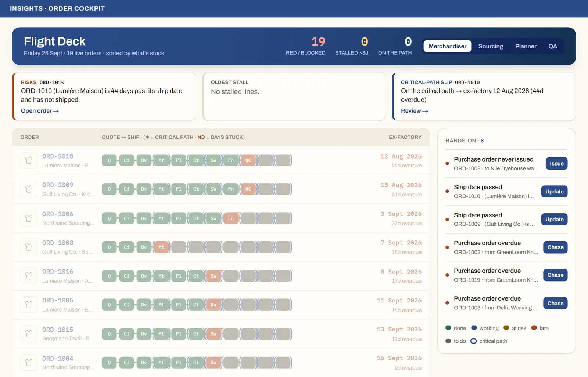Click the garment icon for ORD-1016
This screenshot has height=377, width=588.
point(29,276)
